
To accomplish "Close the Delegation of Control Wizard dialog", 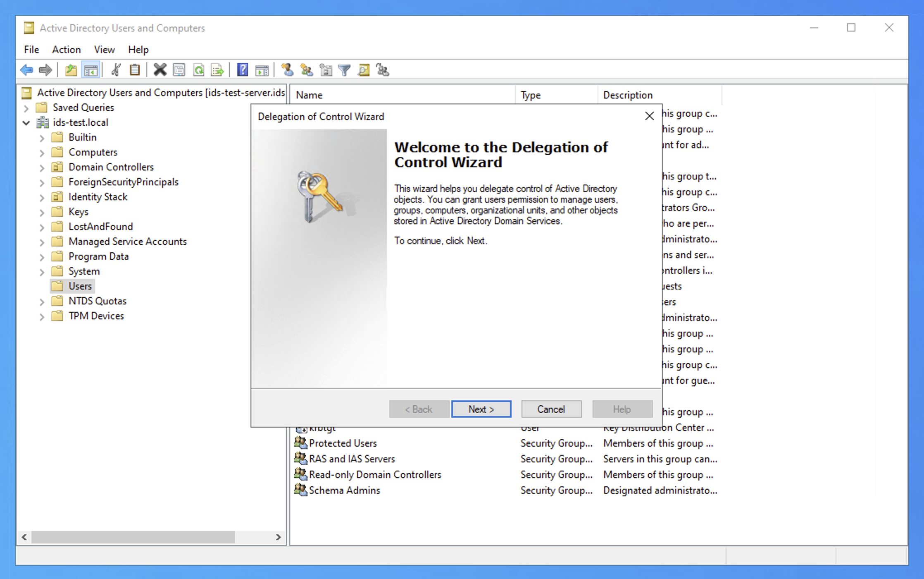I will (x=649, y=116).
